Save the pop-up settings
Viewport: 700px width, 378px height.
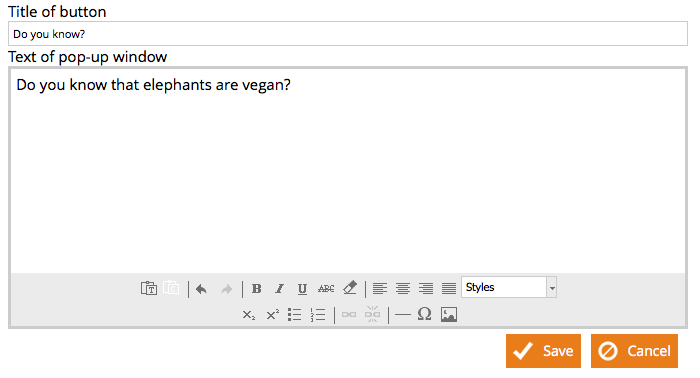(543, 351)
